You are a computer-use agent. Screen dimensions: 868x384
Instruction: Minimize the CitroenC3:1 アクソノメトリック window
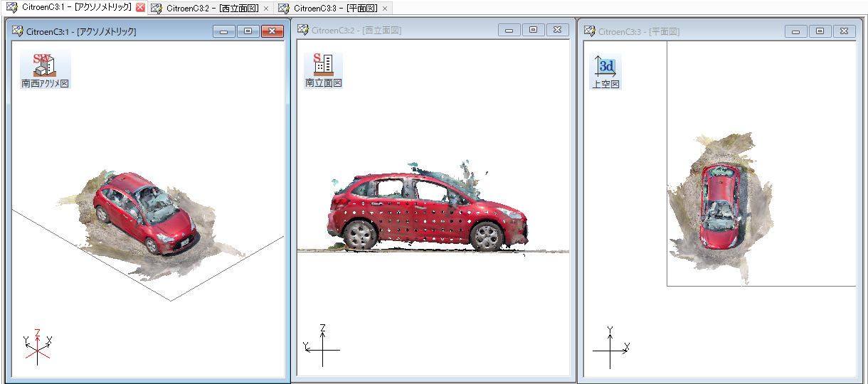(x=225, y=31)
